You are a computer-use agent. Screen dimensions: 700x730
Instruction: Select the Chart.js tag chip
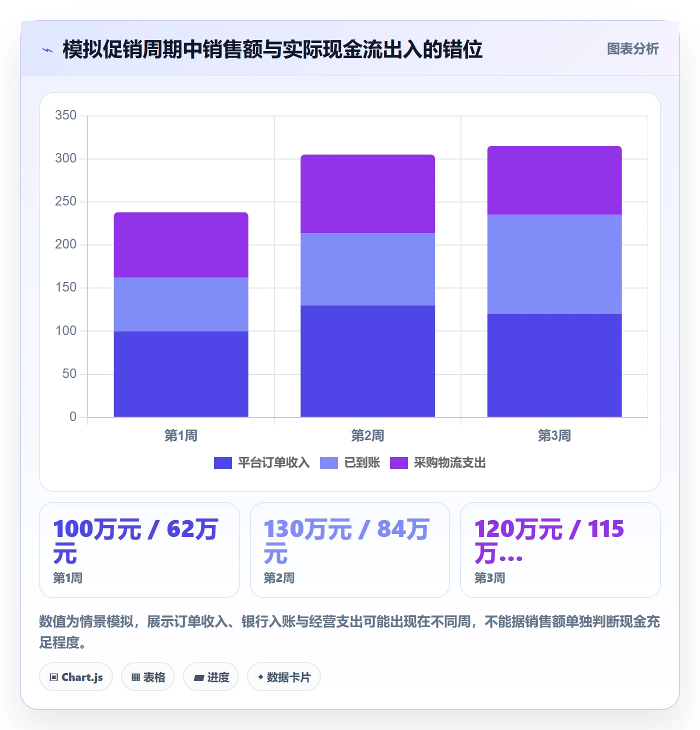[x=76, y=677]
